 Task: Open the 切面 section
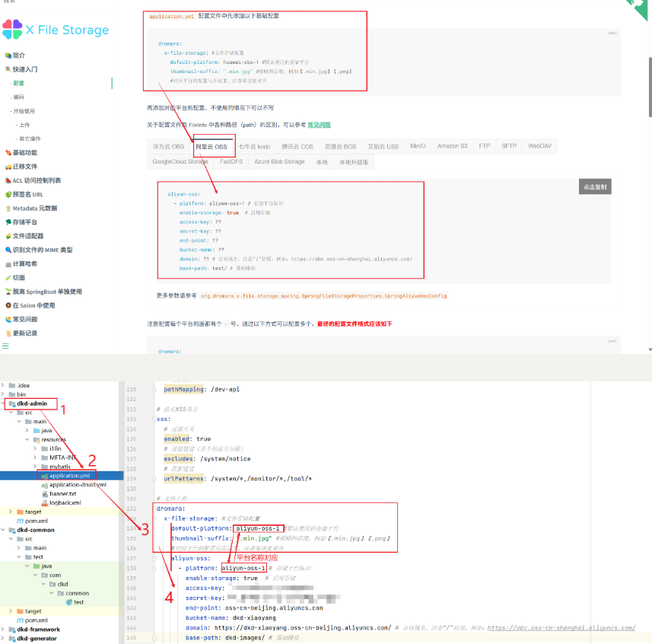18,278
